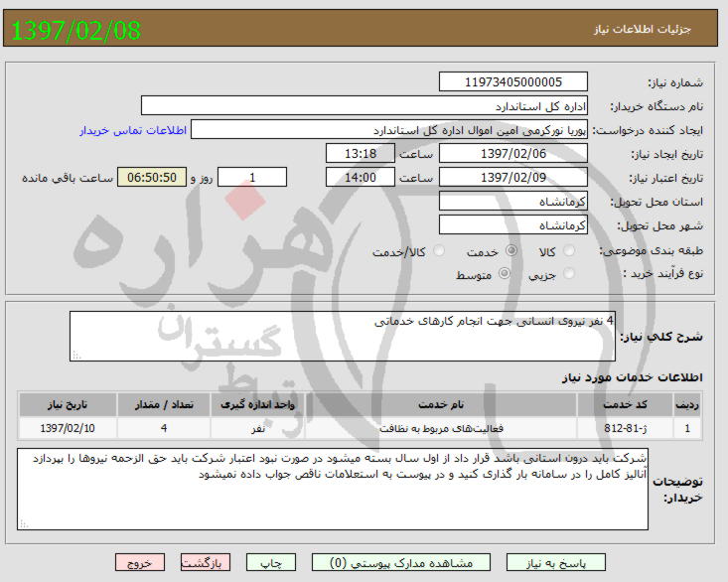Click the استان محل تحویل field
The image size is (728, 582).
point(513,201)
